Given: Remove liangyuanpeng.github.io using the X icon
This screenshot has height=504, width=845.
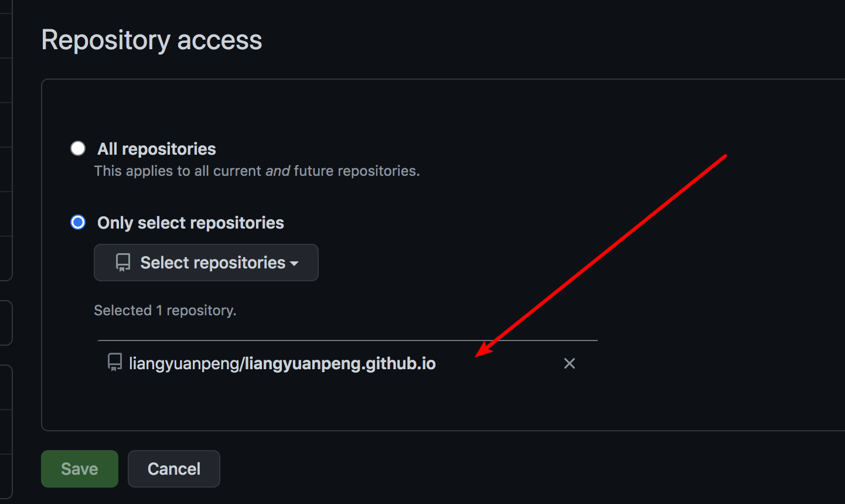Looking at the screenshot, I should tap(569, 363).
